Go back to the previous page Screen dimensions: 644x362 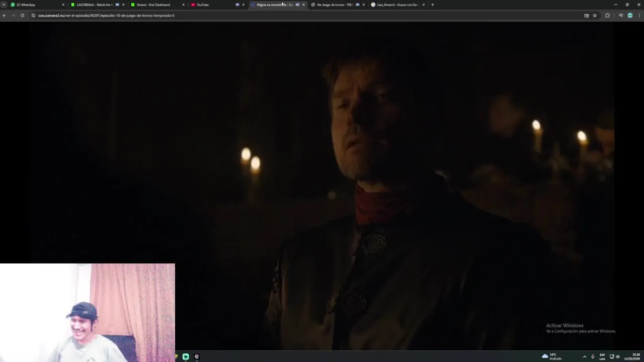4,16
